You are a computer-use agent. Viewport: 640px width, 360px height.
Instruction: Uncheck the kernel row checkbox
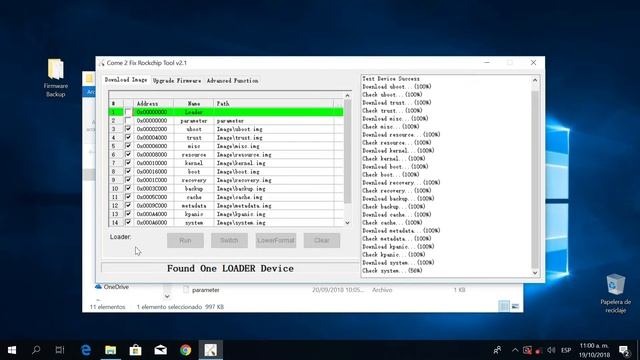[128, 163]
